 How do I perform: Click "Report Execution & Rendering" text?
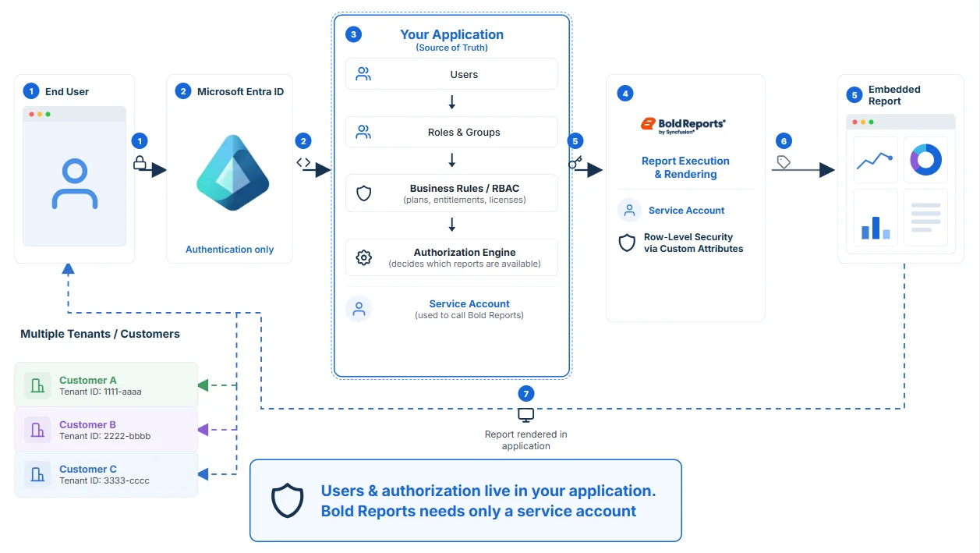click(x=685, y=168)
